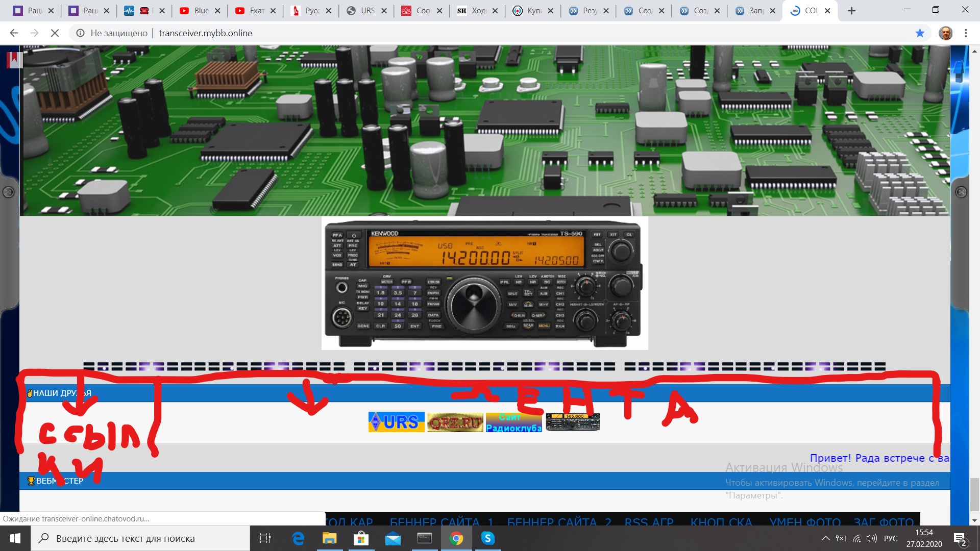Click the НАШИ ДРУЗЬЯ hand icon
Image resolution: width=980 pixels, height=551 pixels.
click(30, 393)
